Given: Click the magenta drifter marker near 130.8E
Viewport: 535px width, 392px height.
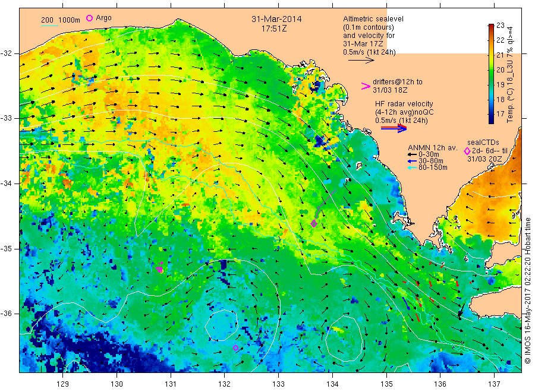Looking at the screenshot, I should coord(160,268).
